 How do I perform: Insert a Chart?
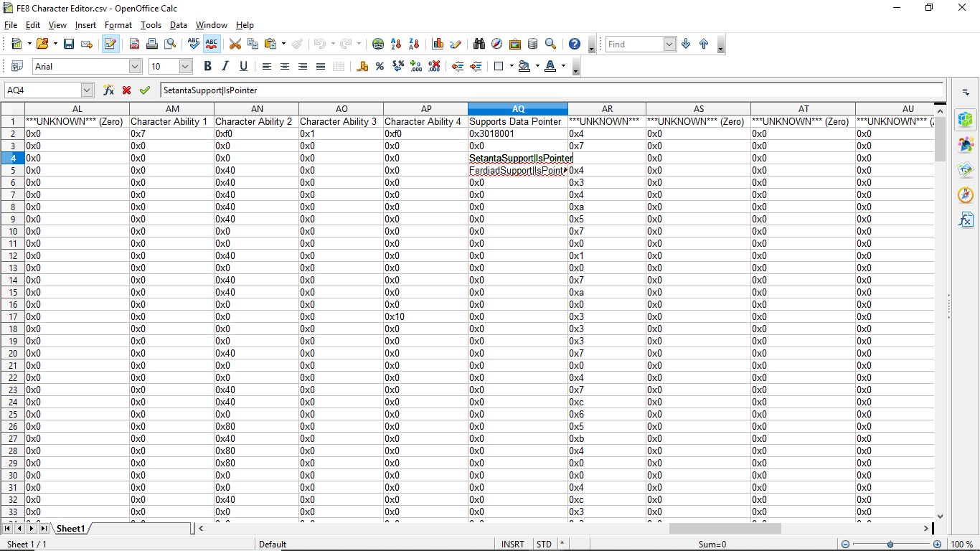pos(438,44)
